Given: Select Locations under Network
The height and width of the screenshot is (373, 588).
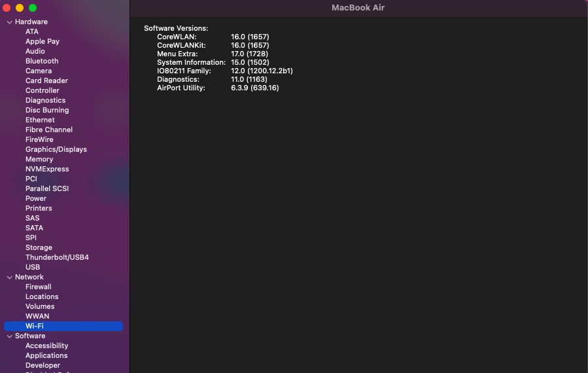Looking at the screenshot, I should [x=42, y=296].
